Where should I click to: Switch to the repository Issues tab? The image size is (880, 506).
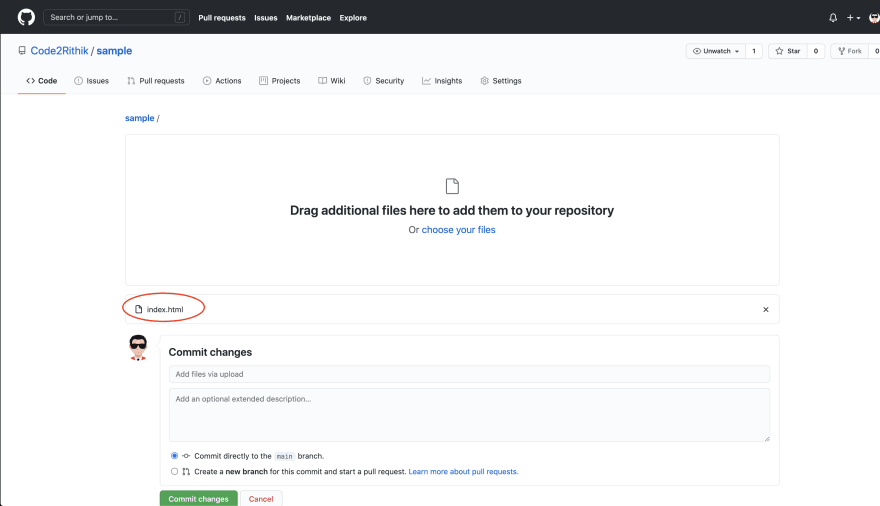pyautogui.click(x=91, y=81)
